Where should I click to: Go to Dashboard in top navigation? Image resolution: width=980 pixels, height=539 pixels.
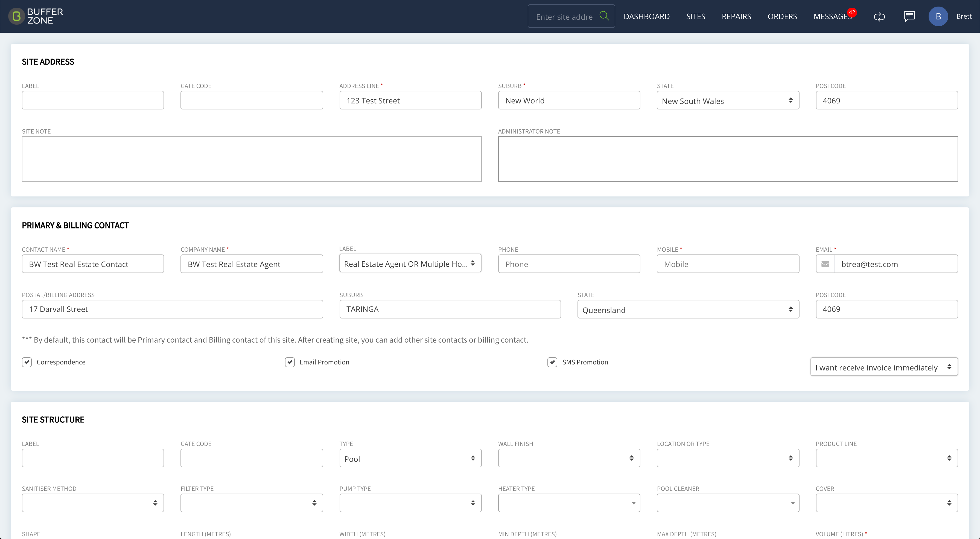(x=647, y=16)
